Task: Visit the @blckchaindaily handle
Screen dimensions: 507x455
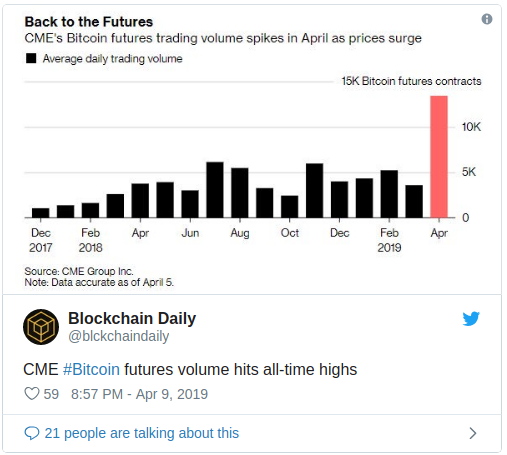Action: [119, 336]
